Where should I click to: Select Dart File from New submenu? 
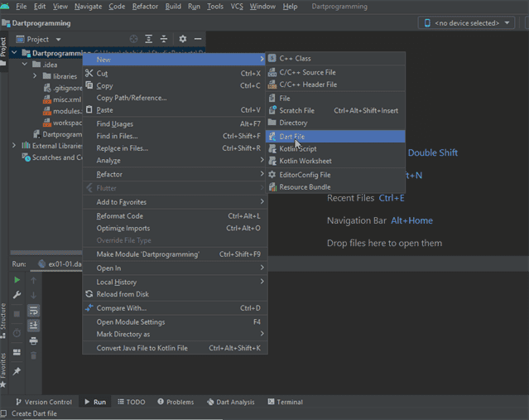pos(335,137)
